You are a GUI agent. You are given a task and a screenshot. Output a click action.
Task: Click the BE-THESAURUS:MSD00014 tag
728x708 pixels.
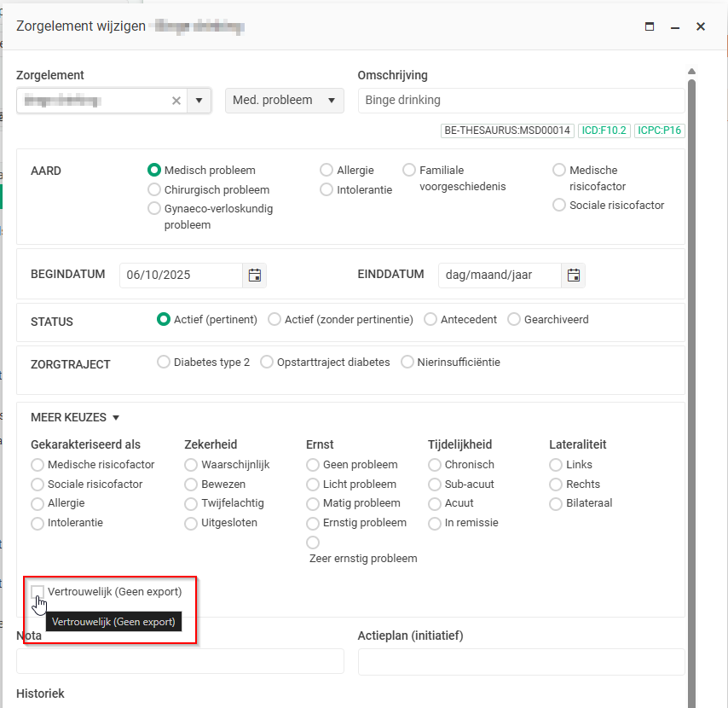coord(507,131)
